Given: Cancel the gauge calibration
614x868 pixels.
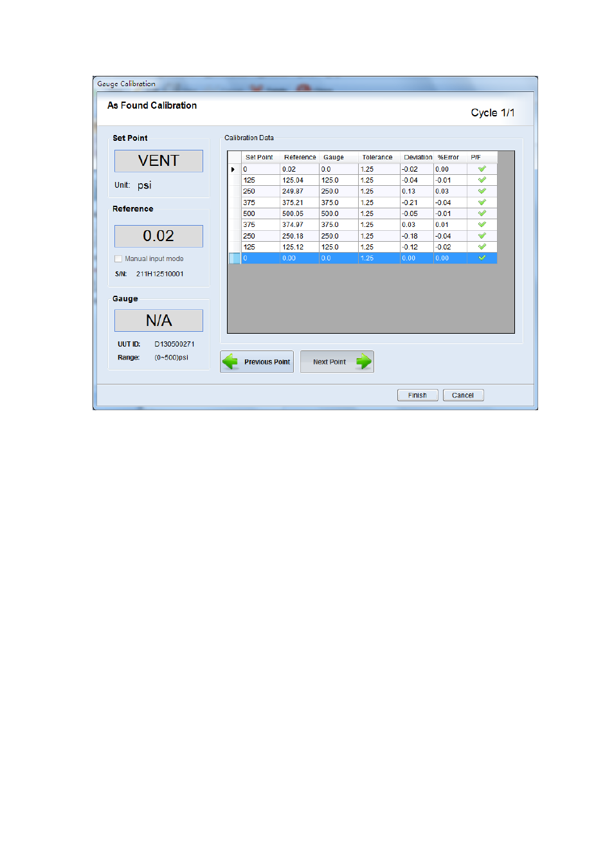Looking at the screenshot, I should [463, 395].
